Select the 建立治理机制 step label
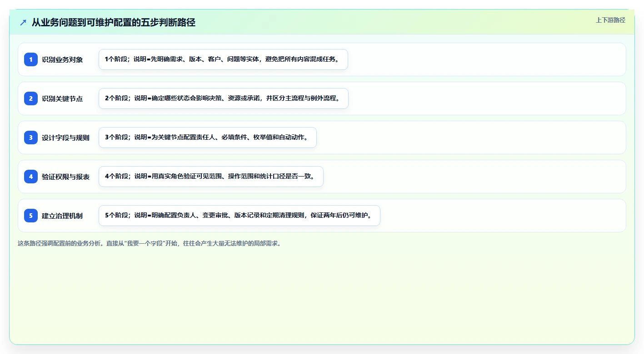This screenshot has width=644, height=354. 62,216
